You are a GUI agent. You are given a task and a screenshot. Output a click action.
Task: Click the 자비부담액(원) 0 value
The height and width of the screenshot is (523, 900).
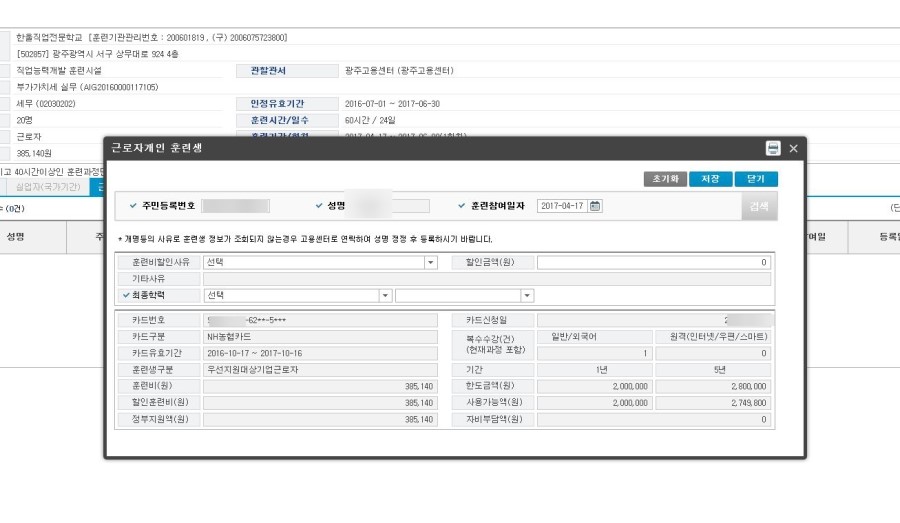point(654,420)
